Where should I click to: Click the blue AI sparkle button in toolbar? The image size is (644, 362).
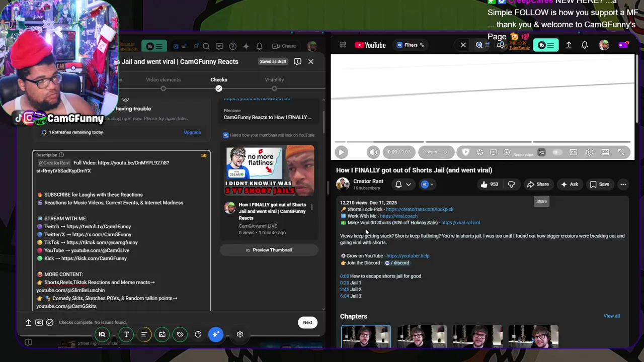216,334
